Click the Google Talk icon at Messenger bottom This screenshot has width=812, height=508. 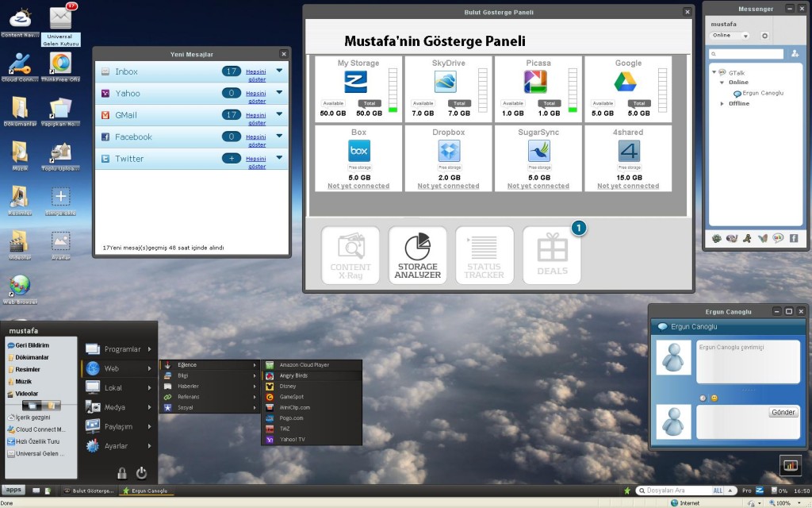(778, 238)
